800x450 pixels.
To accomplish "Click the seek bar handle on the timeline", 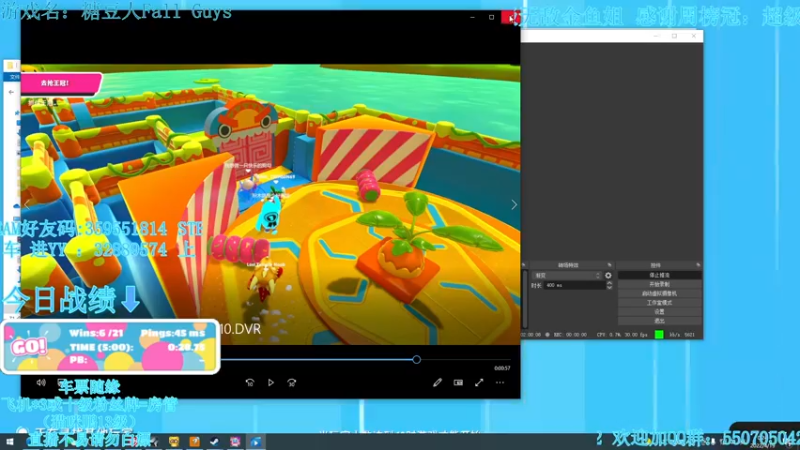I will point(416,360).
